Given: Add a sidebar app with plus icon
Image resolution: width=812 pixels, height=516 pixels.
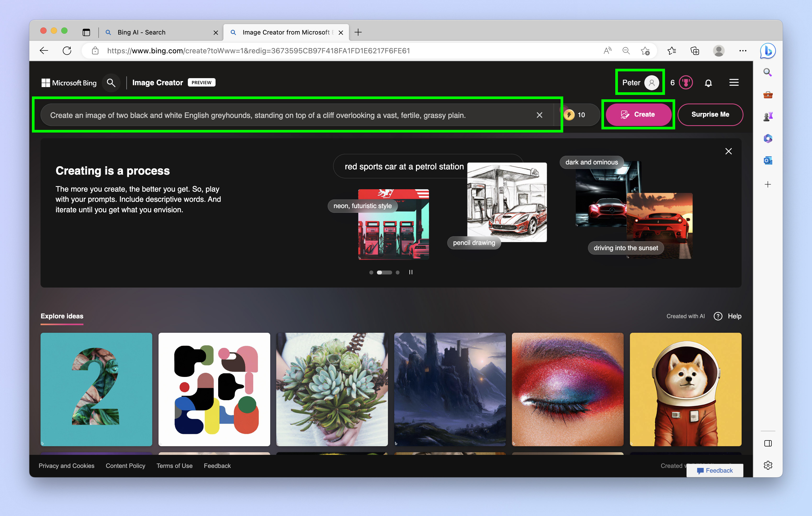Looking at the screenshot, I should click(768, 184).
